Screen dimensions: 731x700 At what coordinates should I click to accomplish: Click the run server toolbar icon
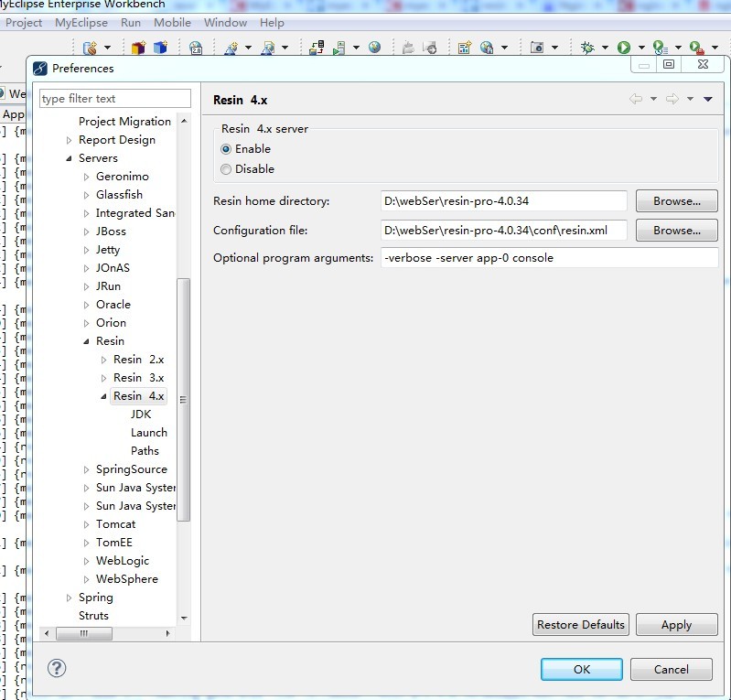click(x=339, y=48)
